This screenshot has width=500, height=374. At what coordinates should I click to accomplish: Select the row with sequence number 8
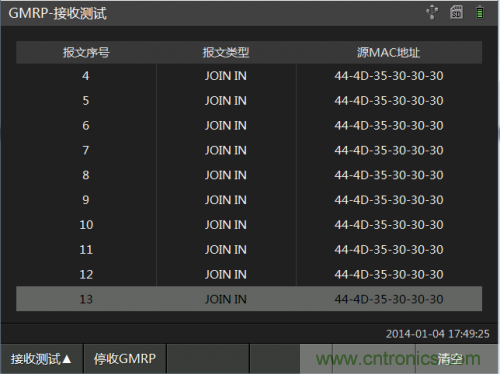tap(249, 175)
